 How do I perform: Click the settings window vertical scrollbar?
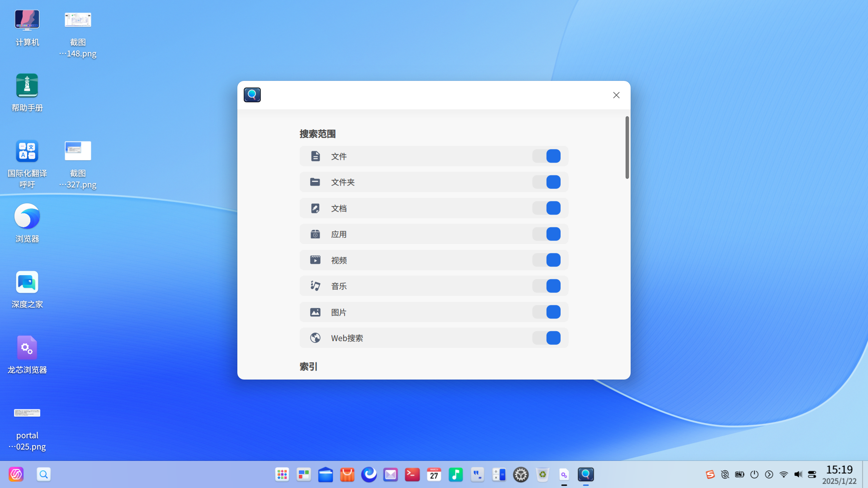click(x=627, y=147)
